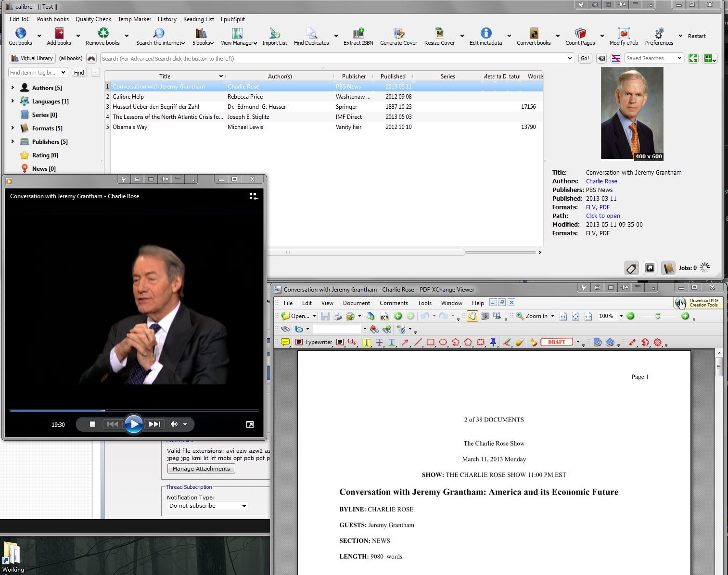The width and height of the screenshot is (728, 575).
Task: Click the Import List icon
Action: point(275,33)
